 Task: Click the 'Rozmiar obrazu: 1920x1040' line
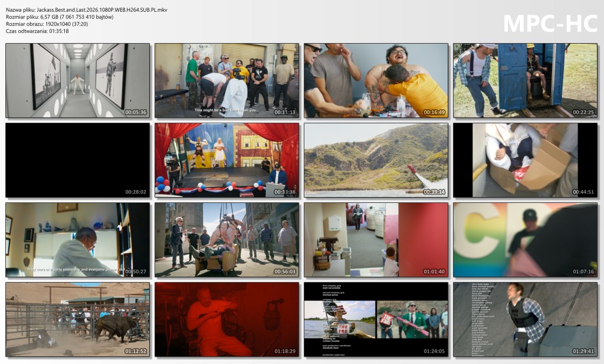click(x=47, y=24)
